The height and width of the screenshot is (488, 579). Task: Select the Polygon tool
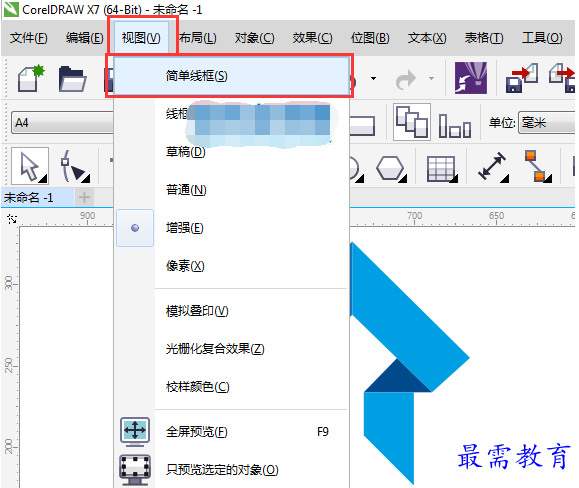(x=391, y=169)
